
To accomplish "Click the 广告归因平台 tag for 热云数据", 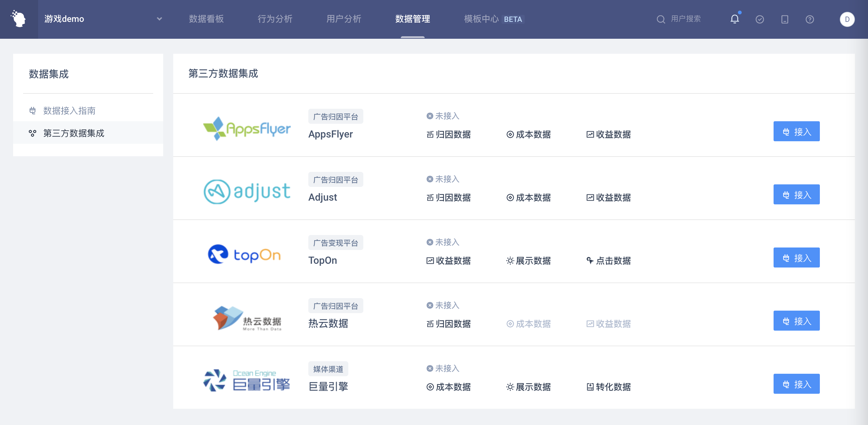I will click(x=336, y=306).
